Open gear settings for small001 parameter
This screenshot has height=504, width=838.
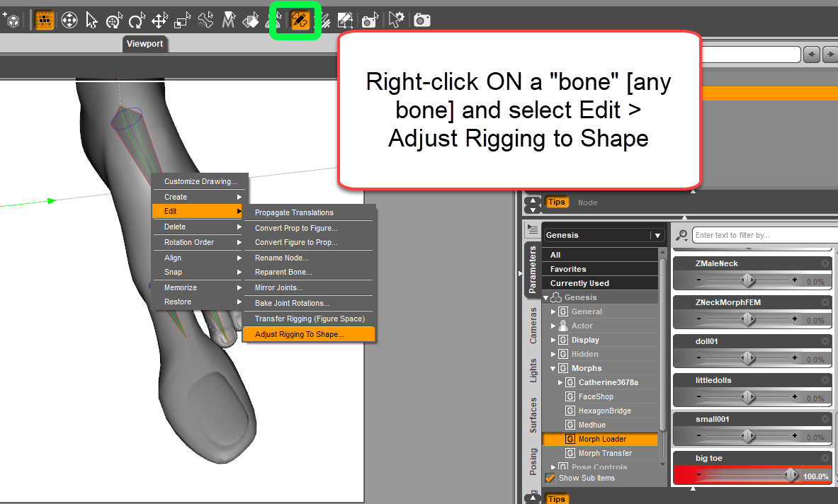(825, 419)
